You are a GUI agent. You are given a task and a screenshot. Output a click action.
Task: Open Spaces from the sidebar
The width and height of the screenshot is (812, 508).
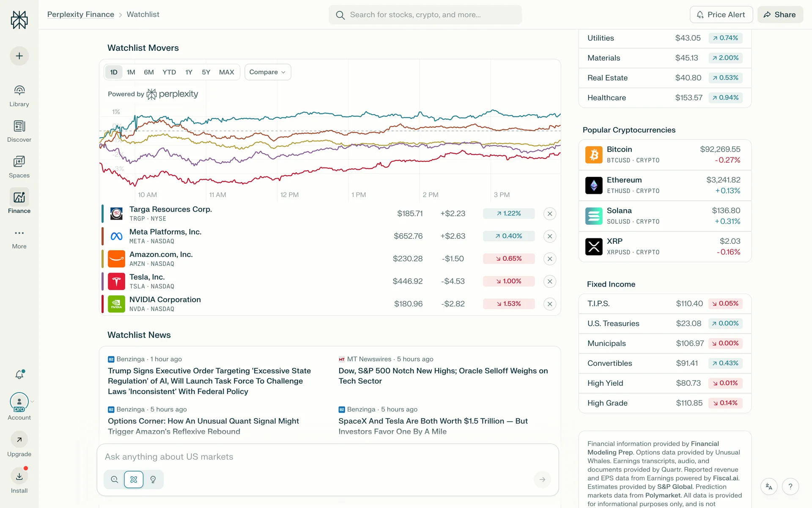[19, 162]
